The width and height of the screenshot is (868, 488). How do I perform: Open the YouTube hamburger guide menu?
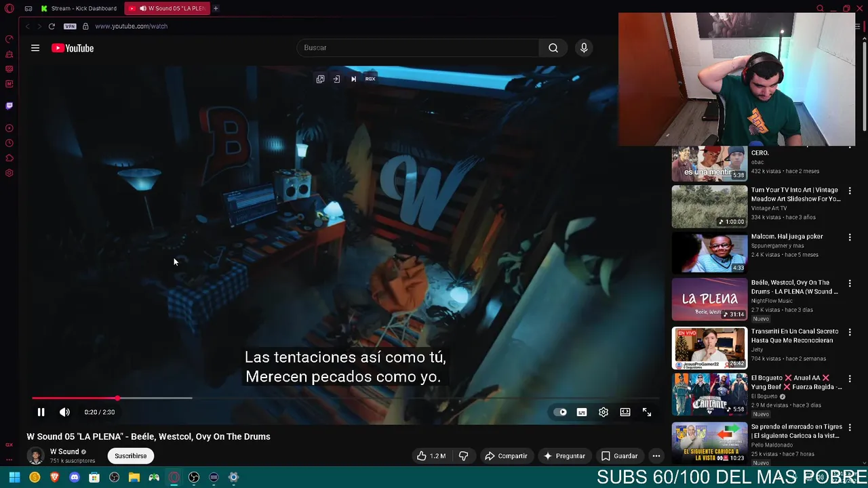[x=35, y=48]
